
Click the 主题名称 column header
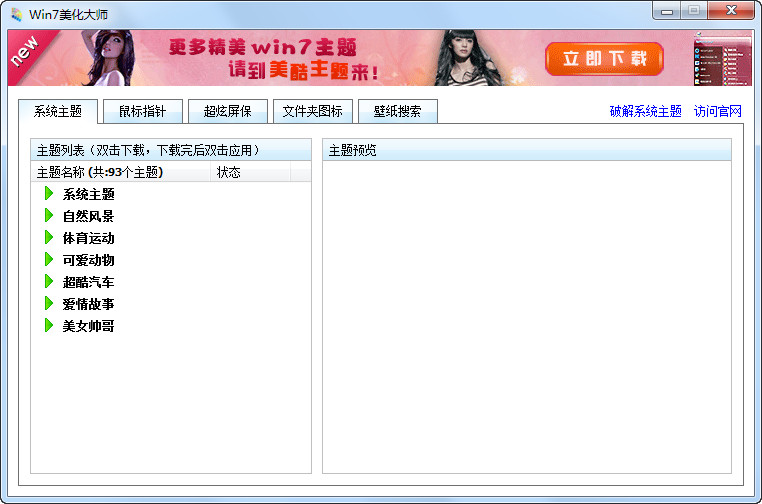pyautogui.click(x=121, y=172)
